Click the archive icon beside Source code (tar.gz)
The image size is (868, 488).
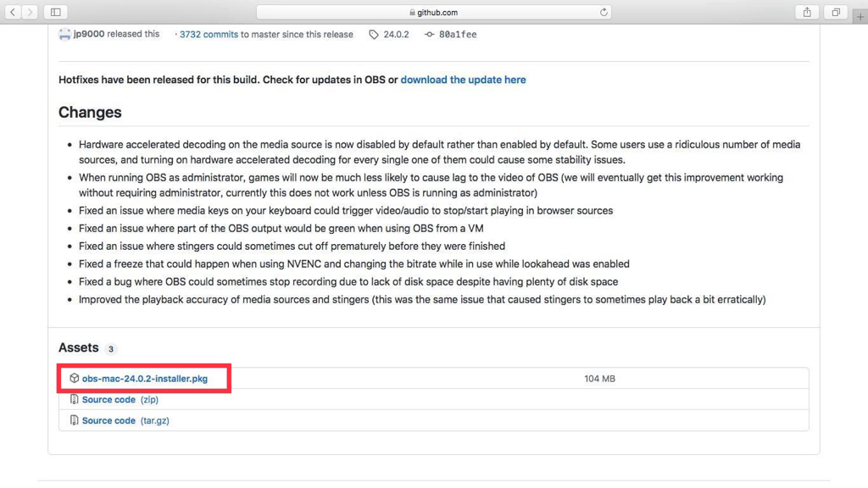coord(75,420)
